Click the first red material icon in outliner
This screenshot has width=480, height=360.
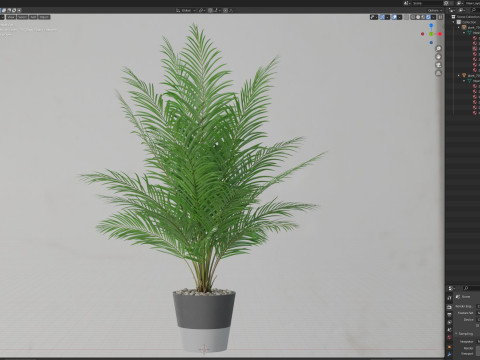click(475, 38)
